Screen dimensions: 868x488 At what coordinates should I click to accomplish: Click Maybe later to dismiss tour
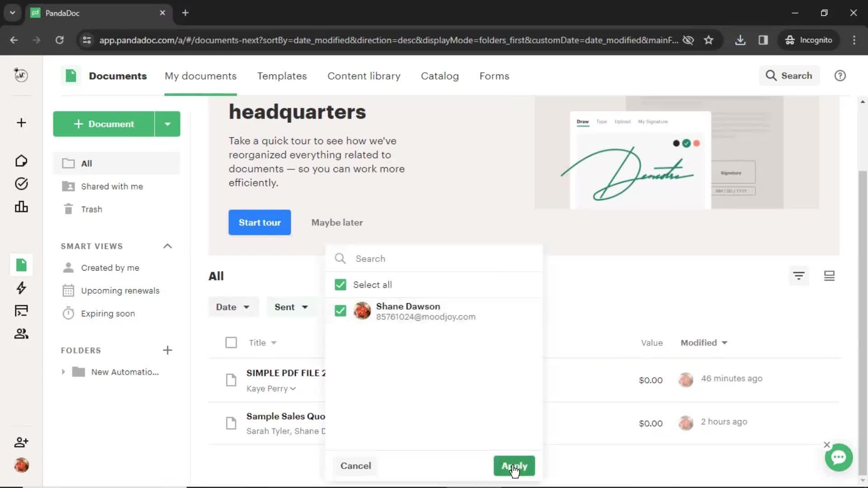point(337,222)
